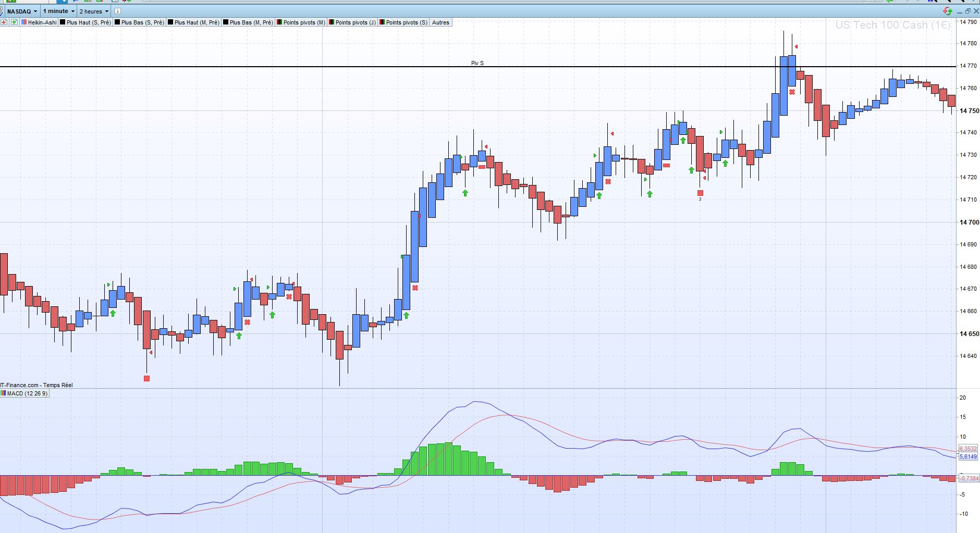The image size is (980, 533).
Task: Open Plus Bas (M, Pré) indicator settings
Action: (248, 22)
